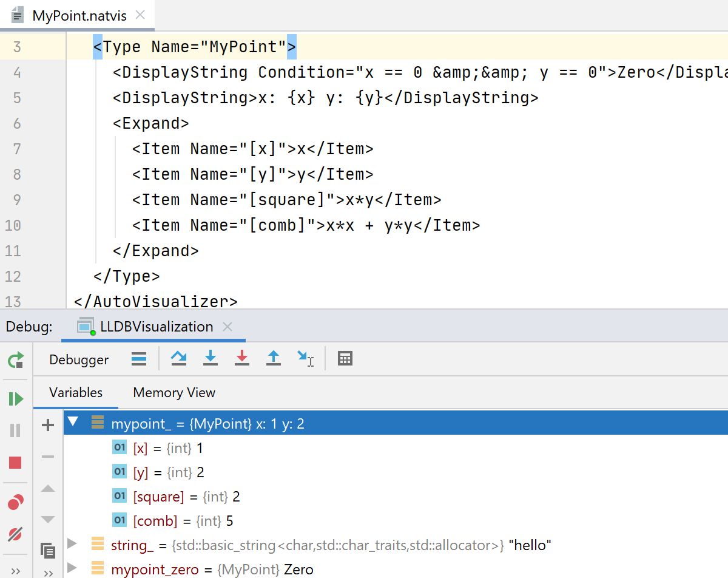Click line number 10 in the gutter
This screenshot has width=728, height=578.
[x=12, y=225]
